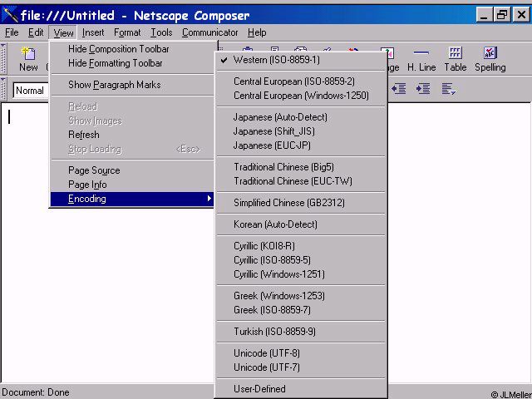Choose User-Defined encoding
Screen dimensions: 532x399
[301, 389]
